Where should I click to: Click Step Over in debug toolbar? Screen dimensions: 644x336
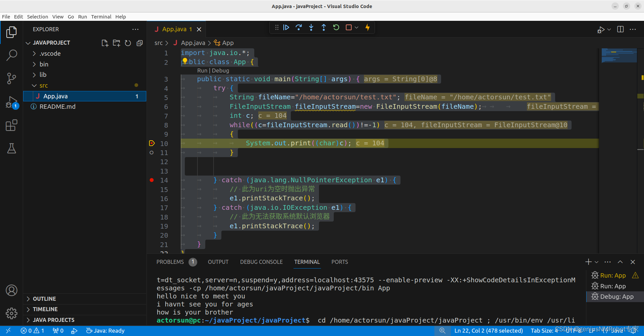click(299, 28)
